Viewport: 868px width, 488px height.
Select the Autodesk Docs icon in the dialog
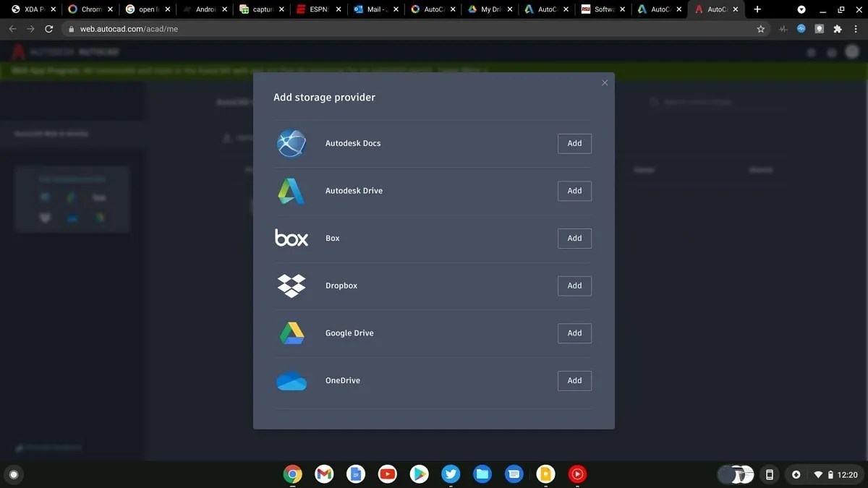[292, 143]
